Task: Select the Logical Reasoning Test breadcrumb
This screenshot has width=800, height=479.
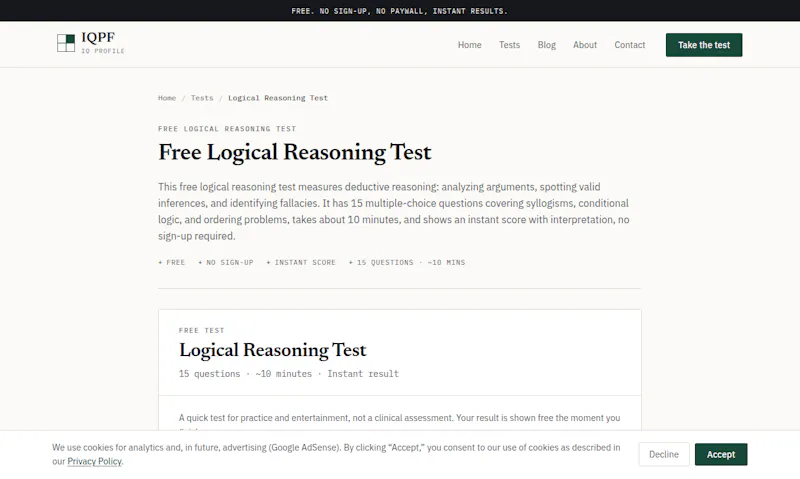Action: coord(278,98)
